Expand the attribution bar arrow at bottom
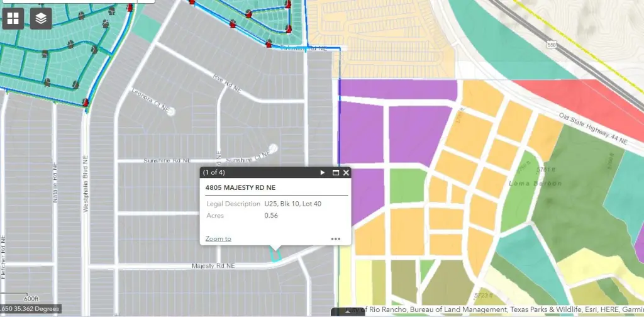Screen dimensions: 644x317 click(347, 311)
